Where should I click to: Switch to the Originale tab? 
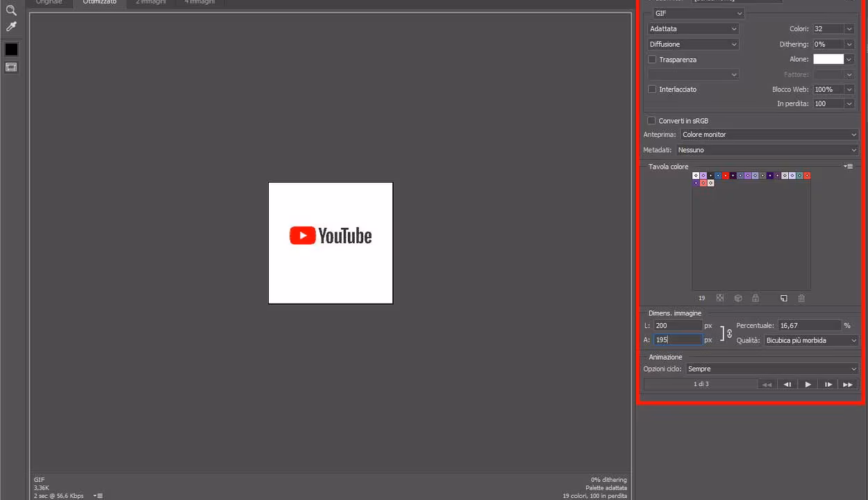(49, 2)
